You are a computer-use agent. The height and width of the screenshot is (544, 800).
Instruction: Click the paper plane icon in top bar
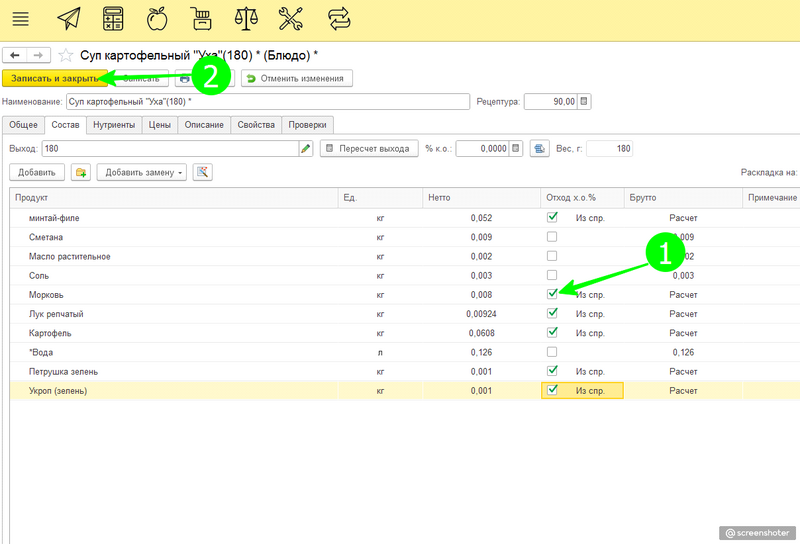click(68, 18)
